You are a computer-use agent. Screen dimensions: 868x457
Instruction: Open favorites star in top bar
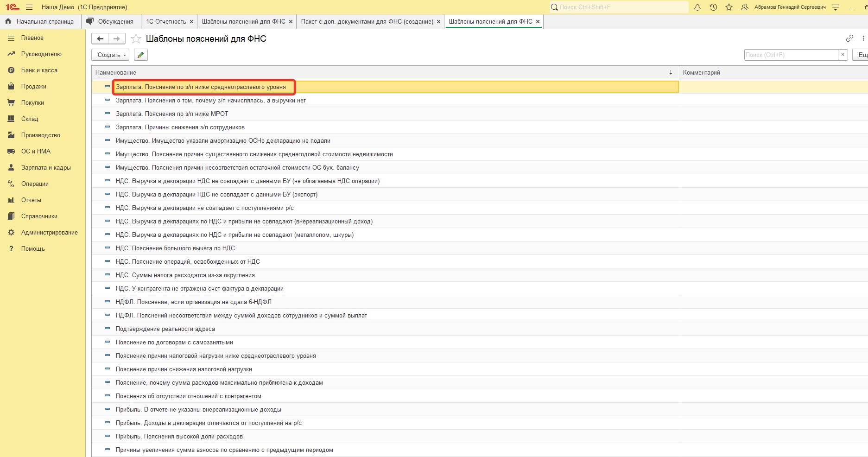point(729,7)
